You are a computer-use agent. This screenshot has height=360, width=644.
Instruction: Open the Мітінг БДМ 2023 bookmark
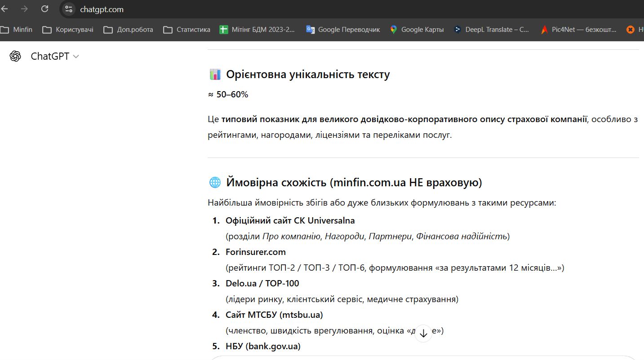pos(258,30)
